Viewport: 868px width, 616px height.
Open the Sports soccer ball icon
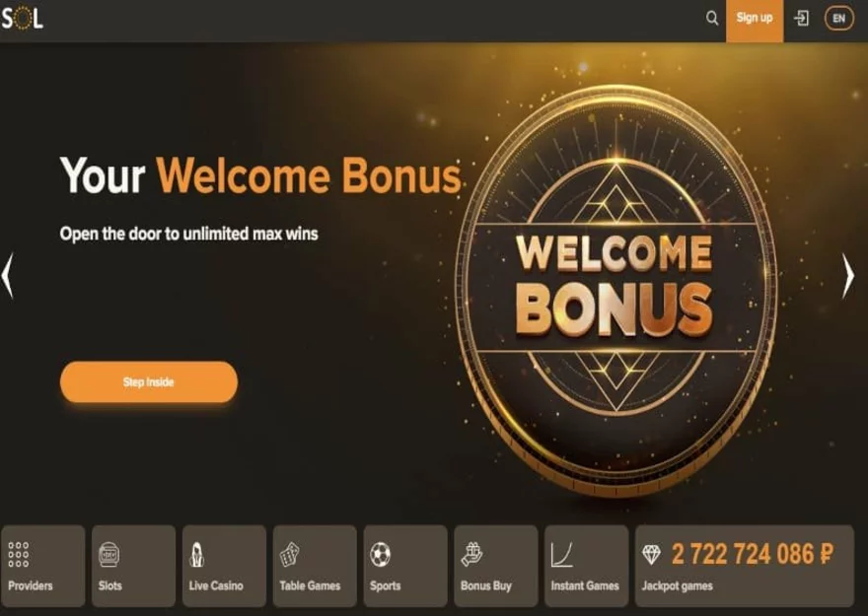[x=381, y=555]
